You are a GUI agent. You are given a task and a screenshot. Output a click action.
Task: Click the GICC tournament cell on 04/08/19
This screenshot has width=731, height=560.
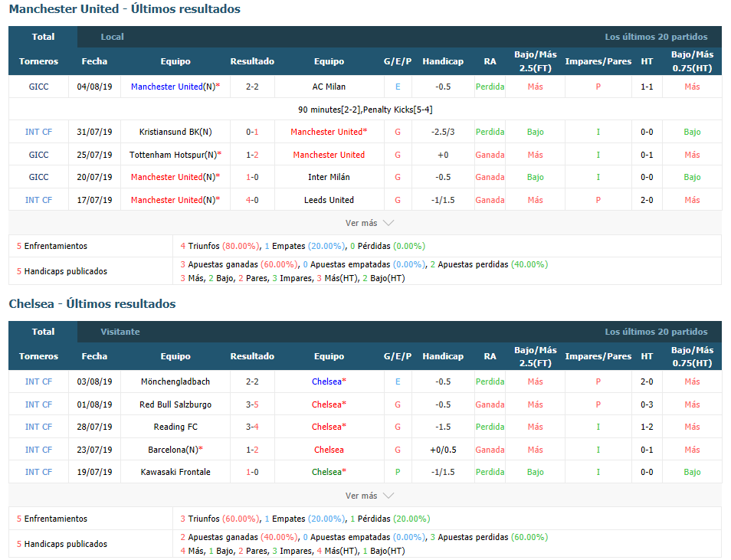pyautogui.click(x=38, y=87)
